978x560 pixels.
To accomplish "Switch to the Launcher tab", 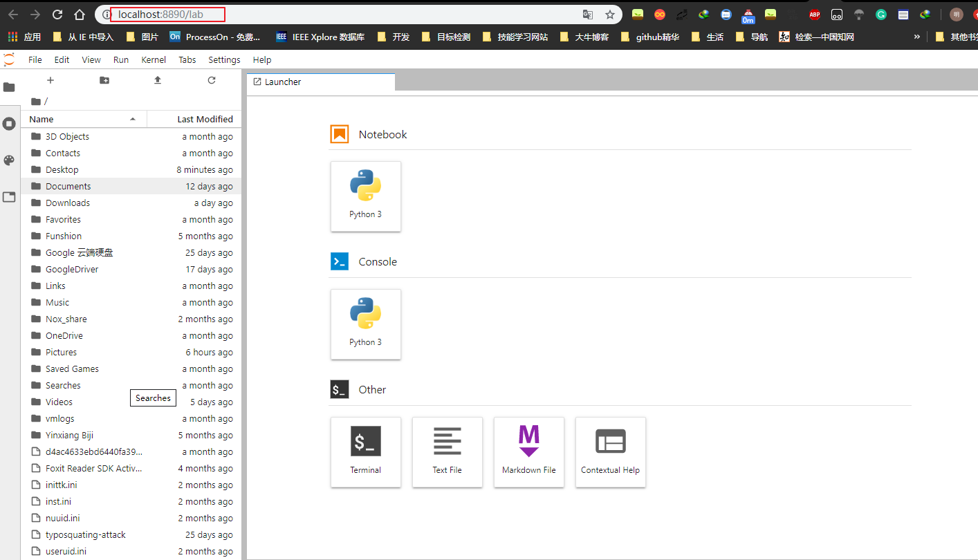I will pos(282,82).
